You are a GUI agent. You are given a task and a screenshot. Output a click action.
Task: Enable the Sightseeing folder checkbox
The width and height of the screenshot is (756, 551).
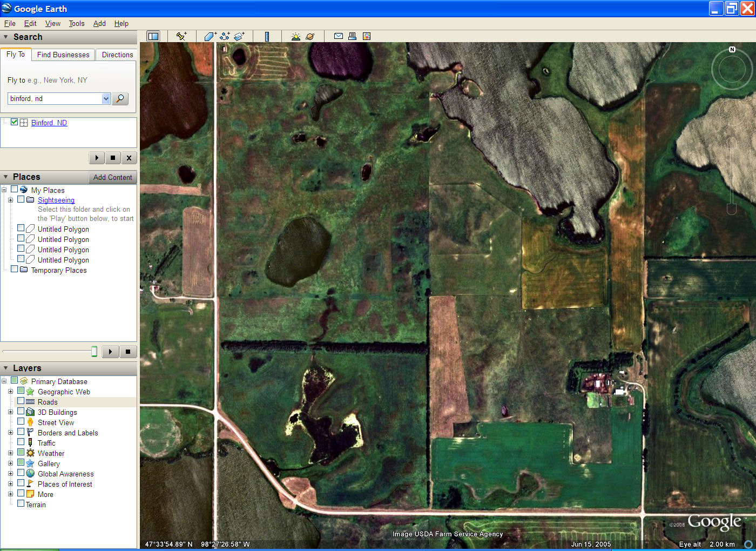click(21, 199)
